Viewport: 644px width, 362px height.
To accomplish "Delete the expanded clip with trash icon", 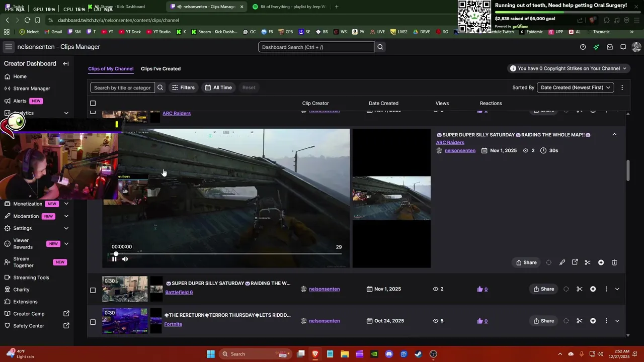I will [614, 262].
